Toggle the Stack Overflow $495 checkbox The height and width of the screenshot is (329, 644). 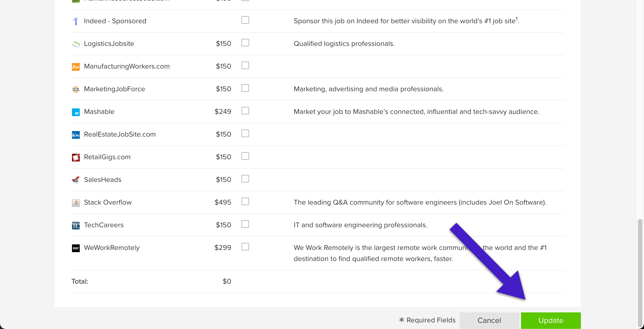coord(245,202)
